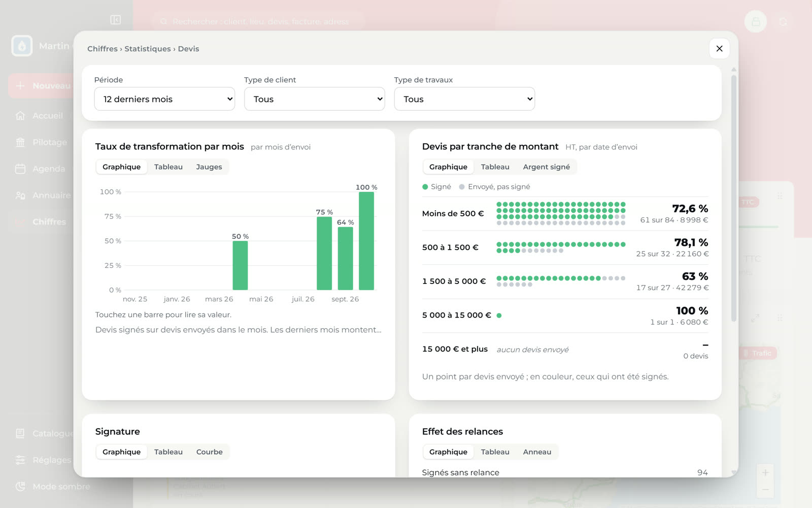Screen dimensions: 812x508
Task: Click Statistiques in the breadcrumb
Action: (x=148, y=49)
